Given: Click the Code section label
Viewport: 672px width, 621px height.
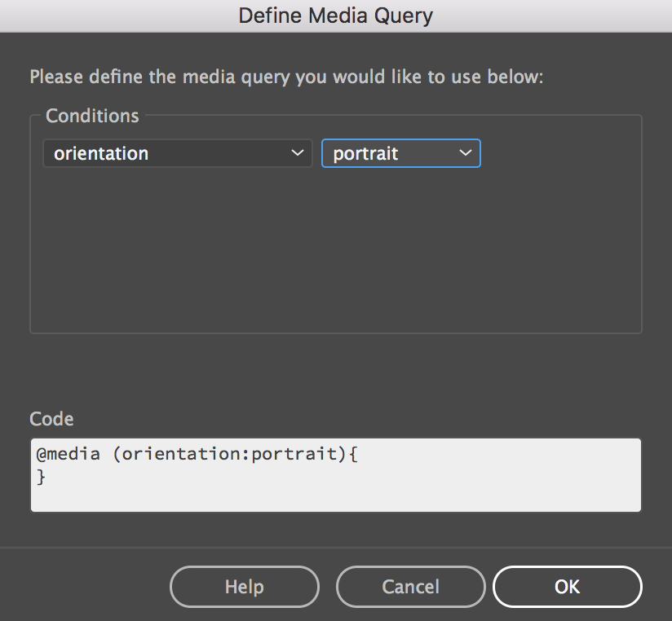Looking at the screenshot, I should pos(51,419).
